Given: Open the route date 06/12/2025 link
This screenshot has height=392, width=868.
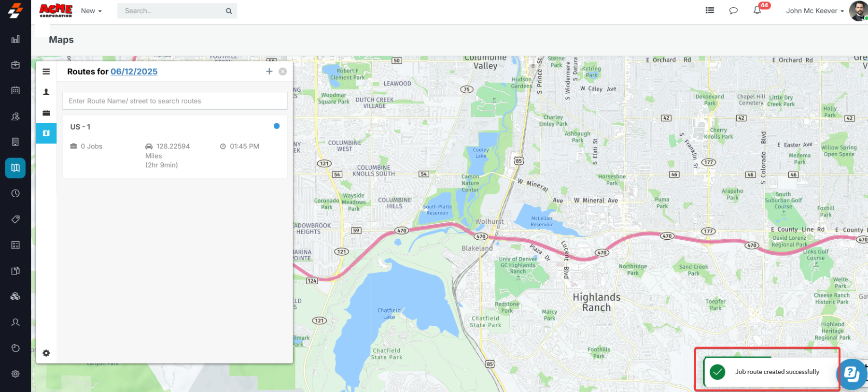Looking at the screenshot, I should tap(134, 72).
